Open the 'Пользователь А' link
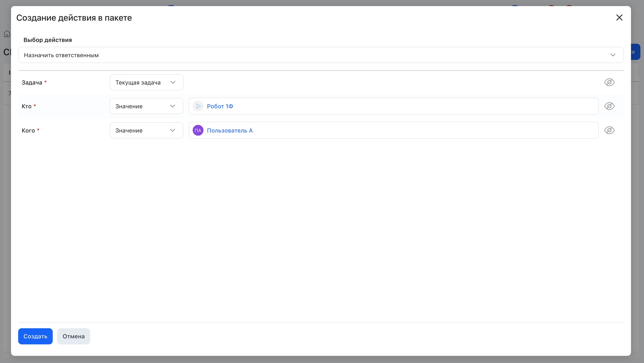Viewport: 644px width, 363px height. 230,130
